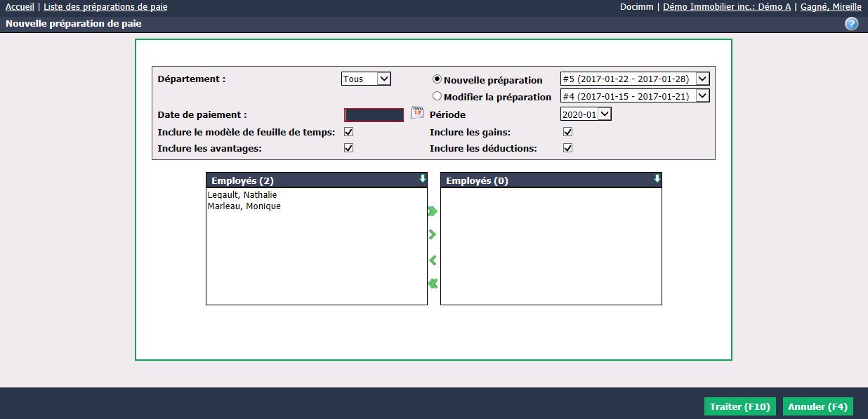This screenshot has height=419, width=868.
Task: Toggle the Inclure les gains checkbox
Action: pos(568,132)
